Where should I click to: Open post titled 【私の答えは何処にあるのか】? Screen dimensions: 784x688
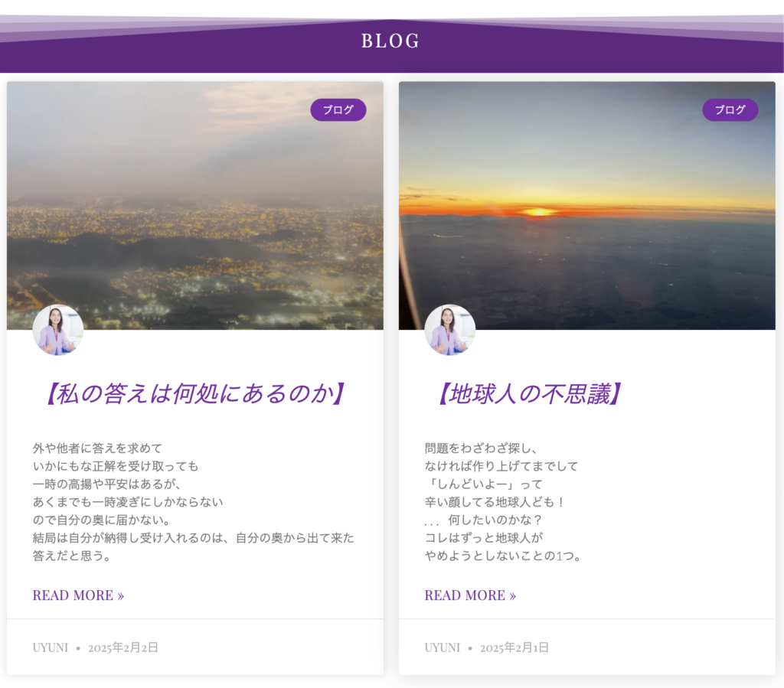tap(195, 393)
